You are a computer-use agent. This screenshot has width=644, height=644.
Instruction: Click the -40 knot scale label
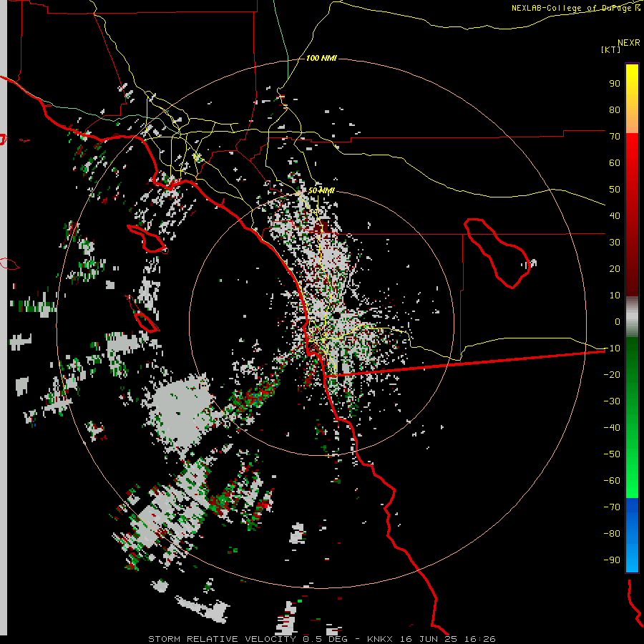612,428
